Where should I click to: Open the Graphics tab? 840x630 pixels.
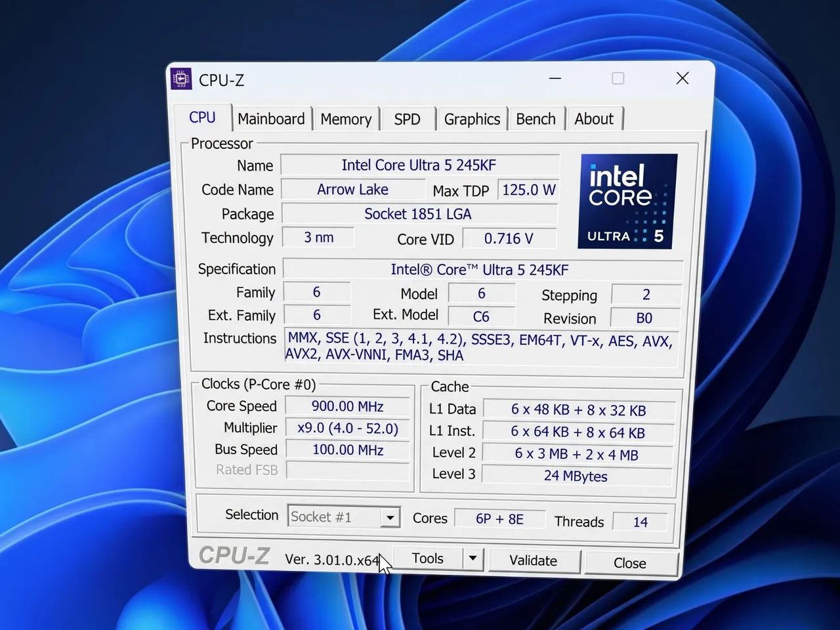[472, 119]
